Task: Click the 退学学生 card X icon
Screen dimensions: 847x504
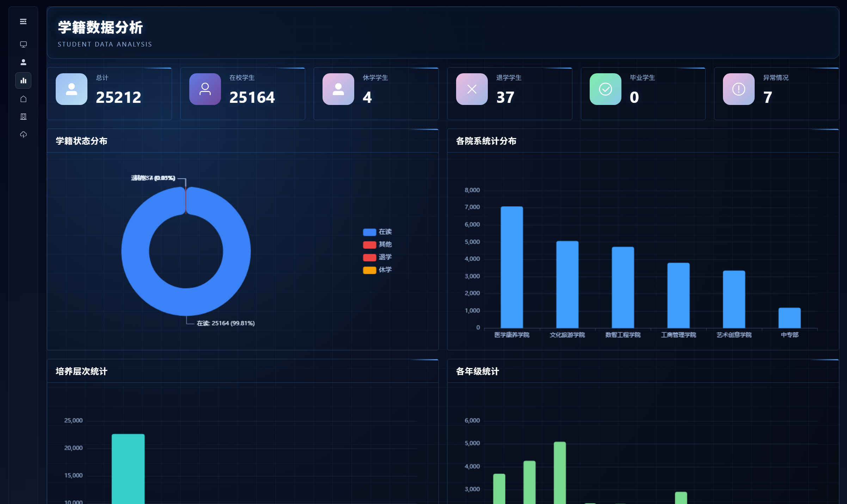Action: [472, 89]
